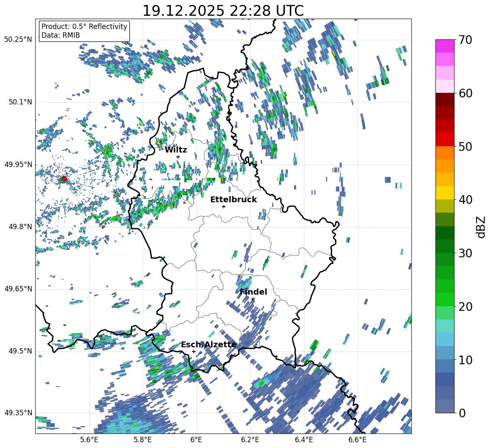Click the magenta top colorbar segment

[x=445, y=46]
